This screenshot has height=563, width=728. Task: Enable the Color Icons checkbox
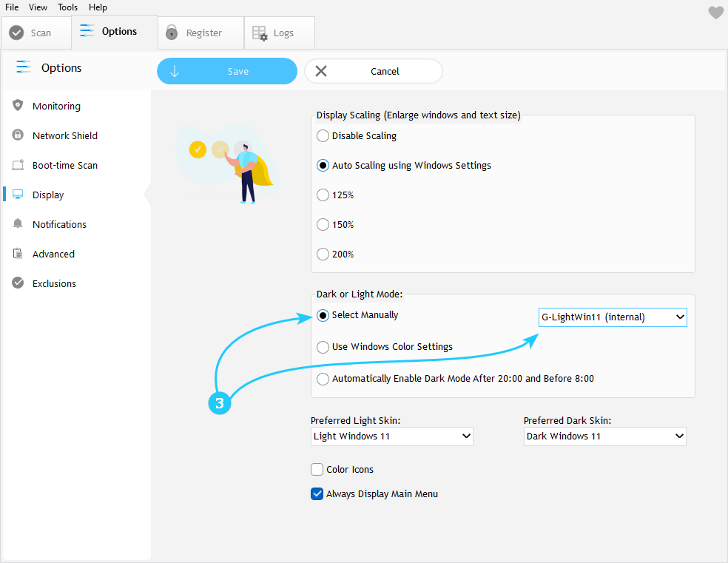(317, 470)
